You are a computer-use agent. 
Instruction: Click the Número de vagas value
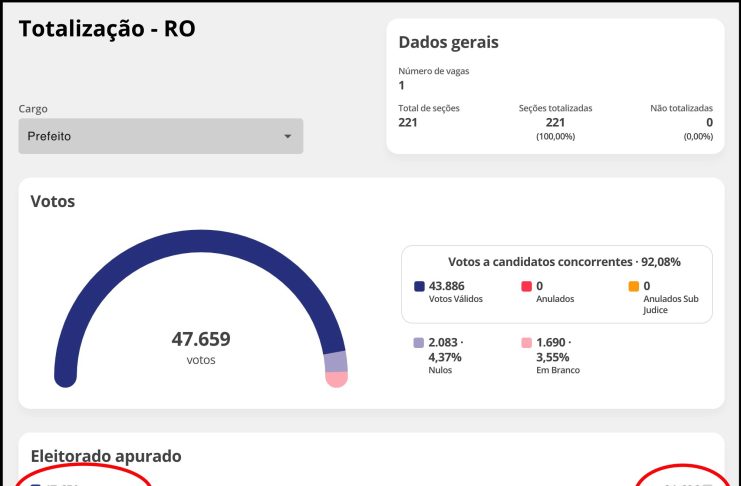[402, 85]
